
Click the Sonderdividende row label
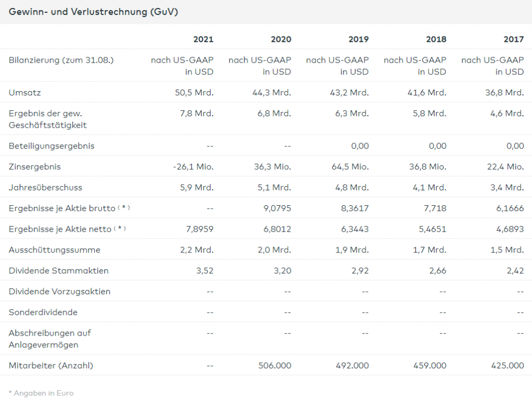coord(43,312)
